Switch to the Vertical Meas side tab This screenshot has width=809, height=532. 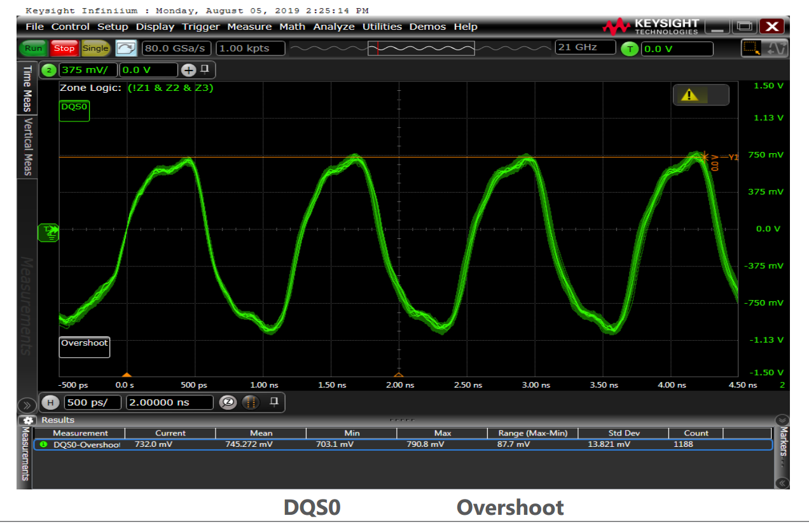pyautogui.click(x=27, y=147)
